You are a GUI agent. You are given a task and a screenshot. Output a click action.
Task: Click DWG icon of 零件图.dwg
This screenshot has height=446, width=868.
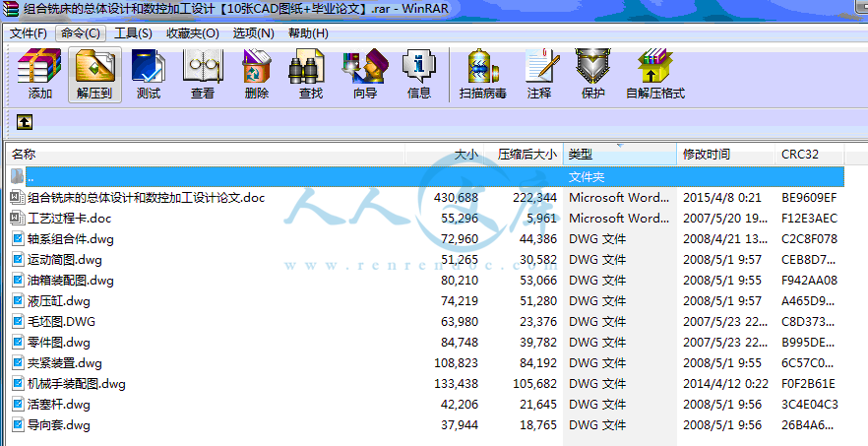coord(19,343)
